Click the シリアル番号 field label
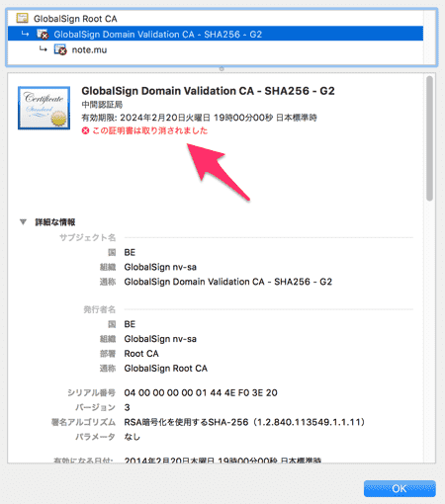This screenshot has height=504, width=445. coord(91,392)
